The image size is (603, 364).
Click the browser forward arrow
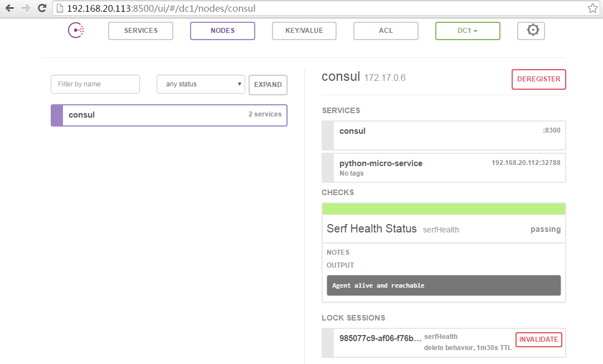(x=26, y=8)
